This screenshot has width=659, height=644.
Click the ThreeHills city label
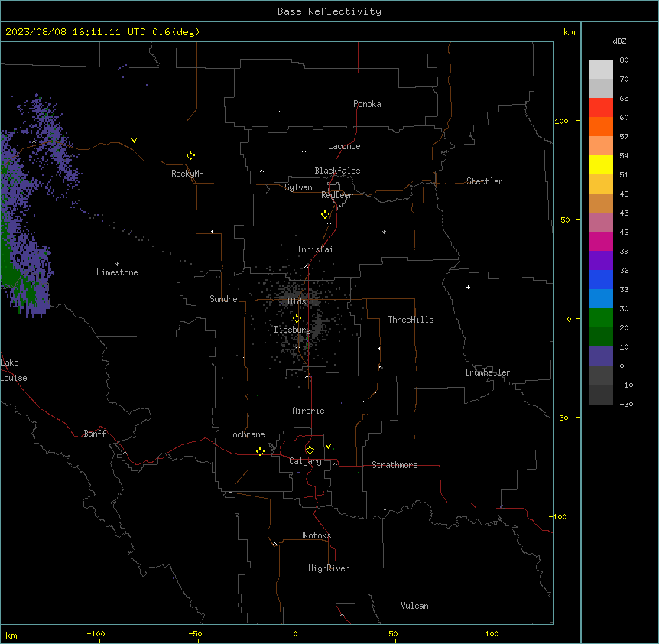411,320
